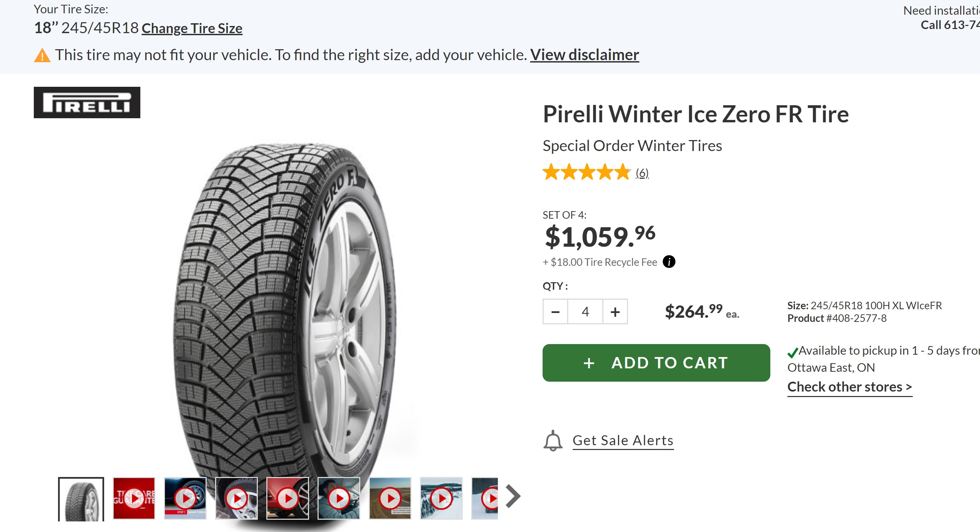
Task: Open Check other stores link
Action: [x=849, y=387]
